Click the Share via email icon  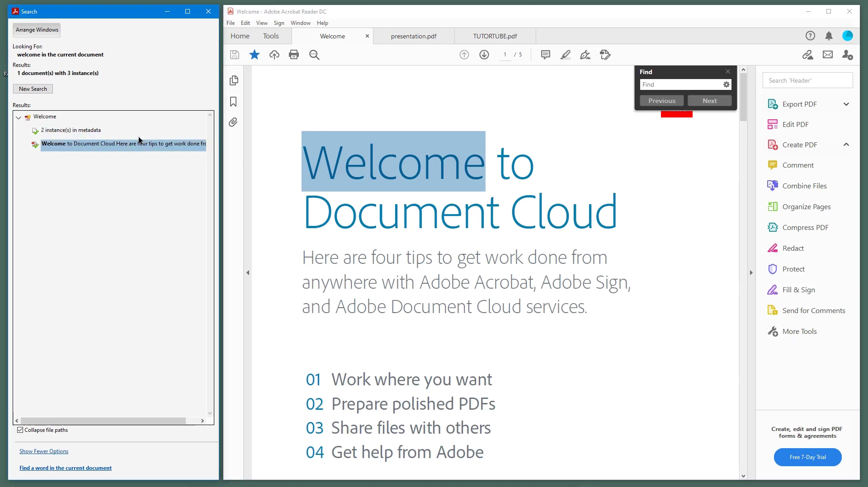828,55
